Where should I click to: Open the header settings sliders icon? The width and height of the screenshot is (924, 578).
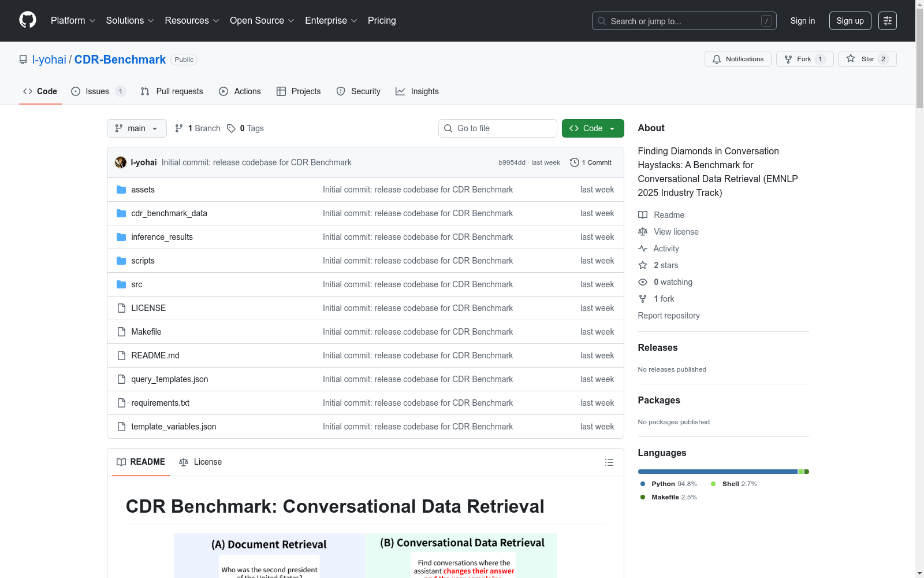(x=888, y=21)
